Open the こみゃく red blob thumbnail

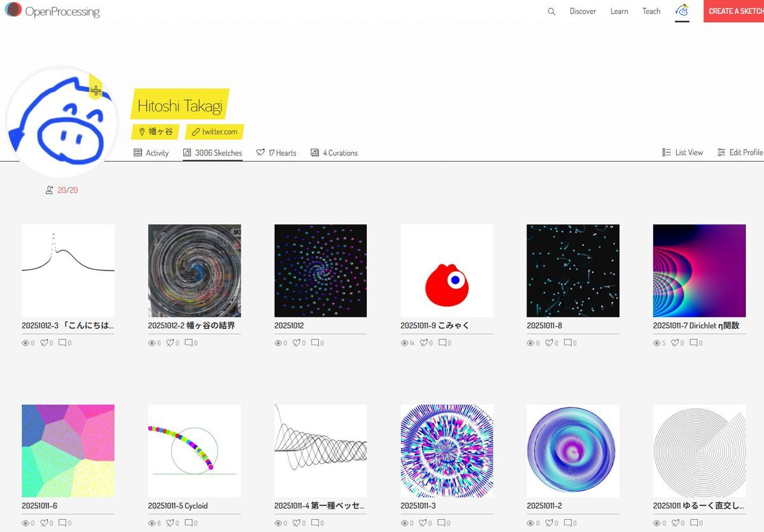coord(447,270)
